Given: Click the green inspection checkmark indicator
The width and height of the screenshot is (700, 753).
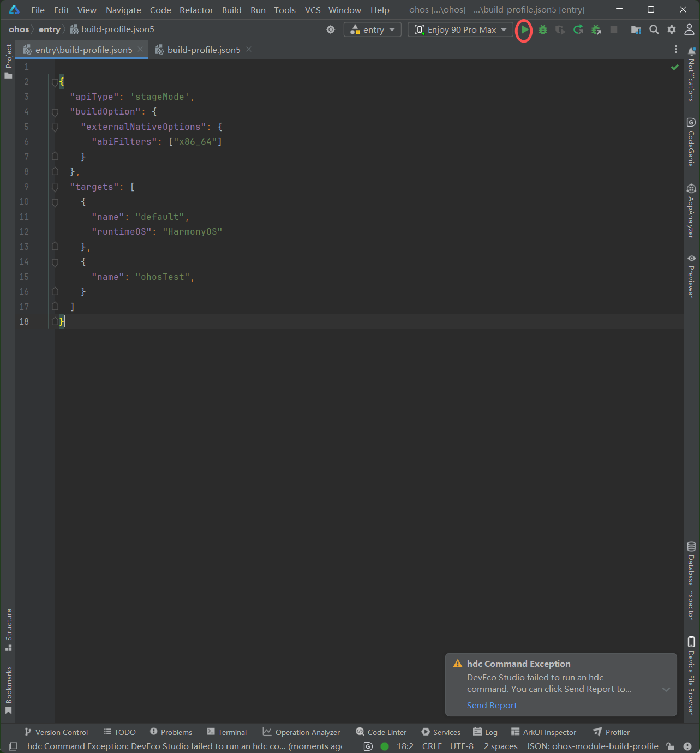Looking at the screenshot, I should click(x=675, y=67).
